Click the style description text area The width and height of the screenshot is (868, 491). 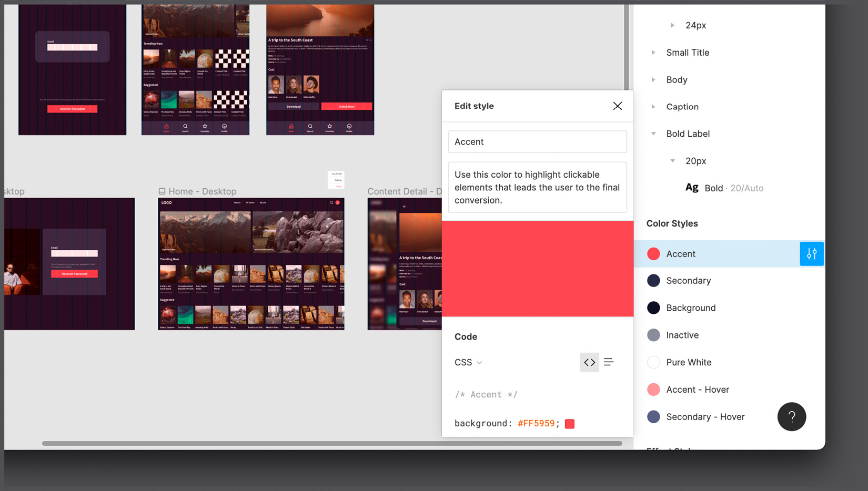[x=537, y=187]
